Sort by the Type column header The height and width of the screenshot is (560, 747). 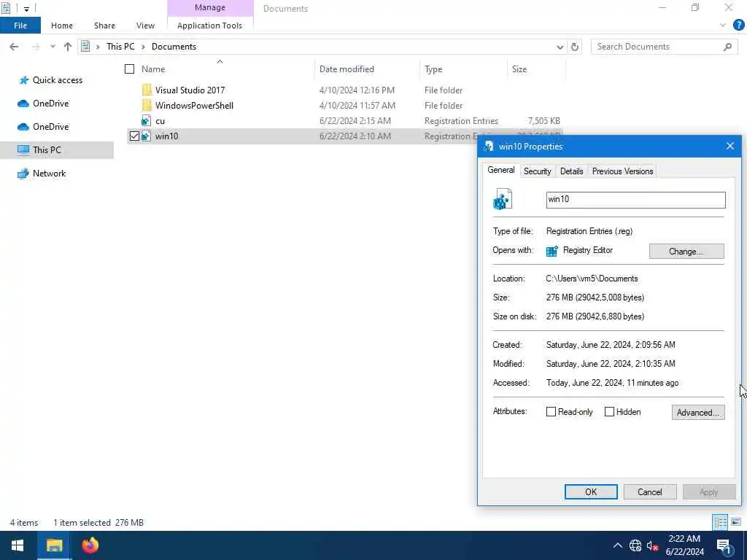pos(433,69)
